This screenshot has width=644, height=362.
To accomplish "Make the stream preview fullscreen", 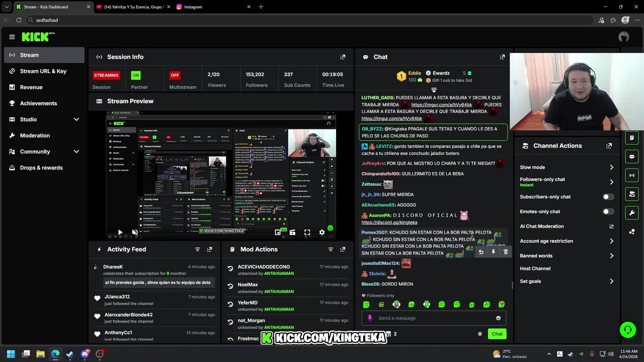I will (x=307, y=232).
